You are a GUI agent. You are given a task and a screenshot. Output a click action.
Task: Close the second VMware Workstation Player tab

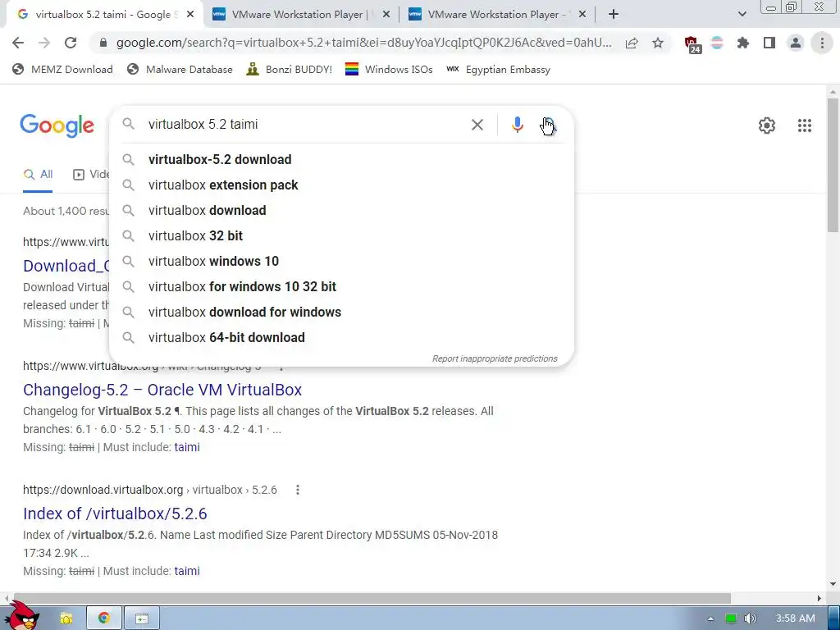point(582,15)
